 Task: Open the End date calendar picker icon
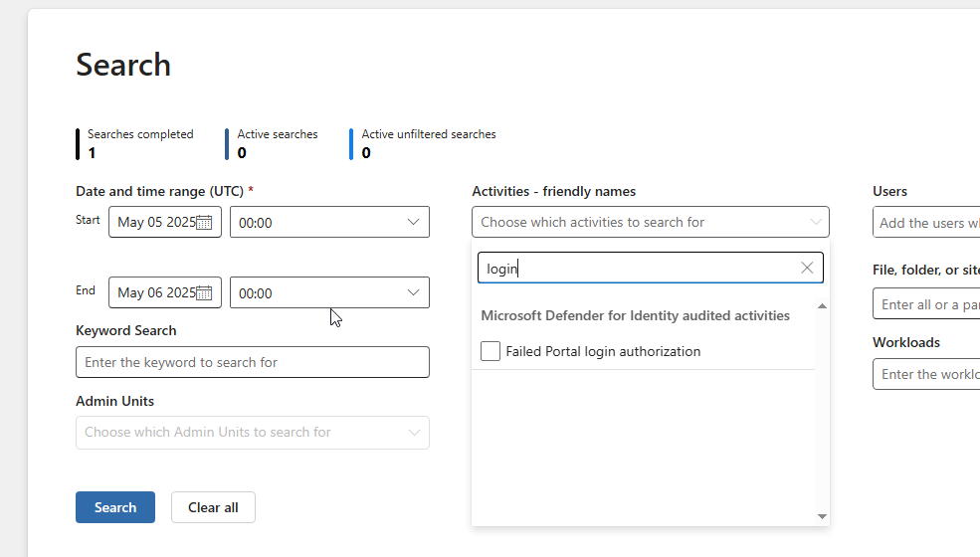204,293
